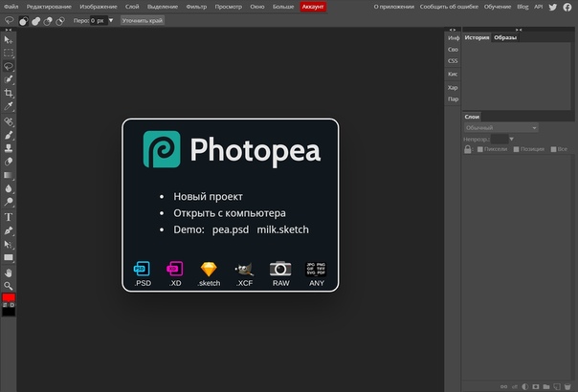Click the Уточнить край button
The image size is (578, 392).
click(143, 21)
